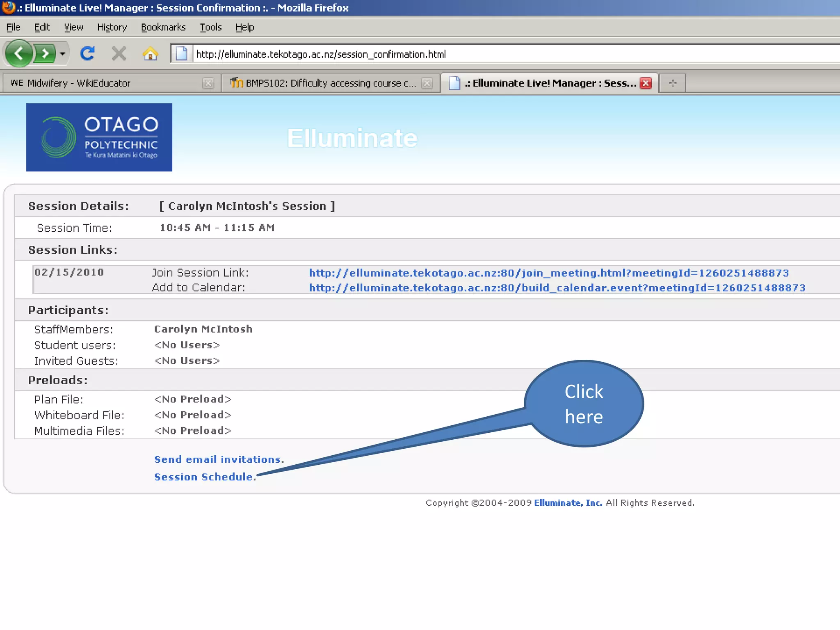Close the Elluminate Live! Manager tab
The width and height of the screenshot is (840, 630).
(x=646, y=83)
